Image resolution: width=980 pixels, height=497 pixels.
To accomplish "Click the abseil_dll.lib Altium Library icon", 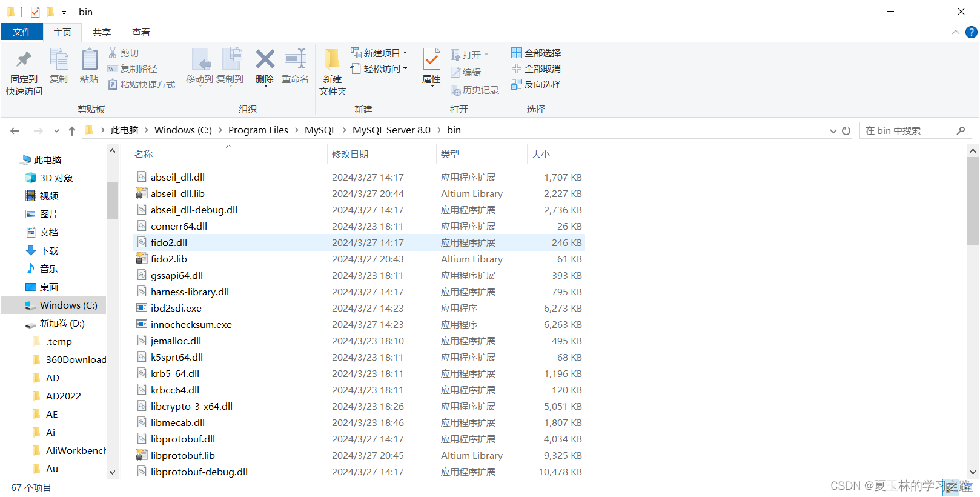I will pos(142,193).
